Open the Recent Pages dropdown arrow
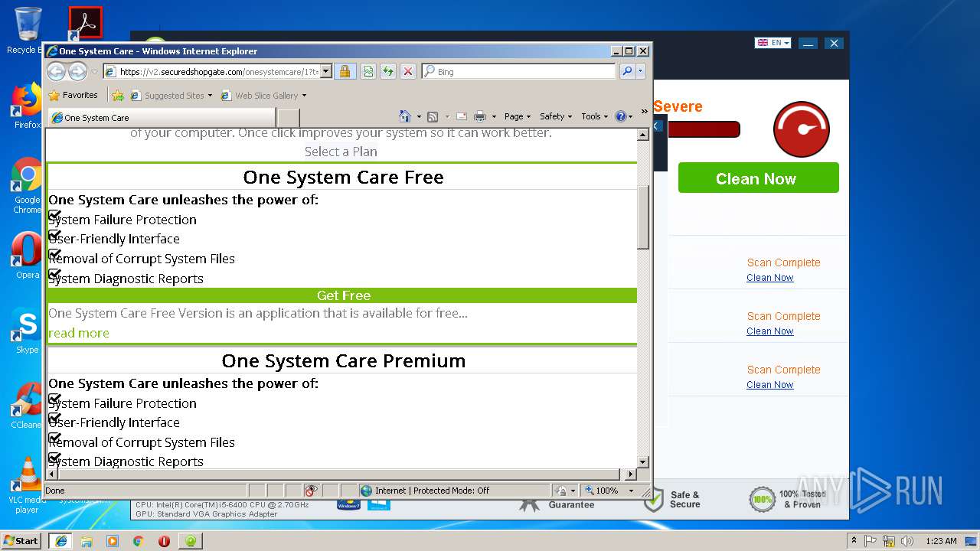The height and width of the screenshot is (551, 980). [x=94, y=72]
